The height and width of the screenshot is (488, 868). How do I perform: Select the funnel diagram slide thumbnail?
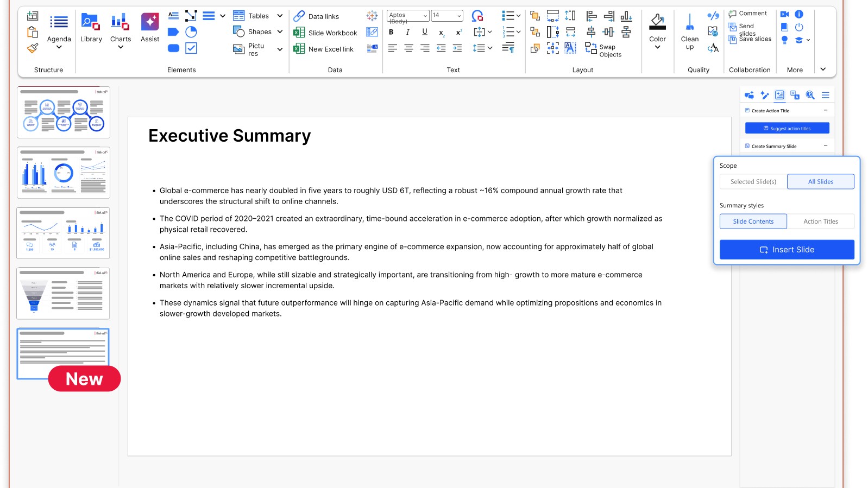pyautogui.click(x=63, y=293)
